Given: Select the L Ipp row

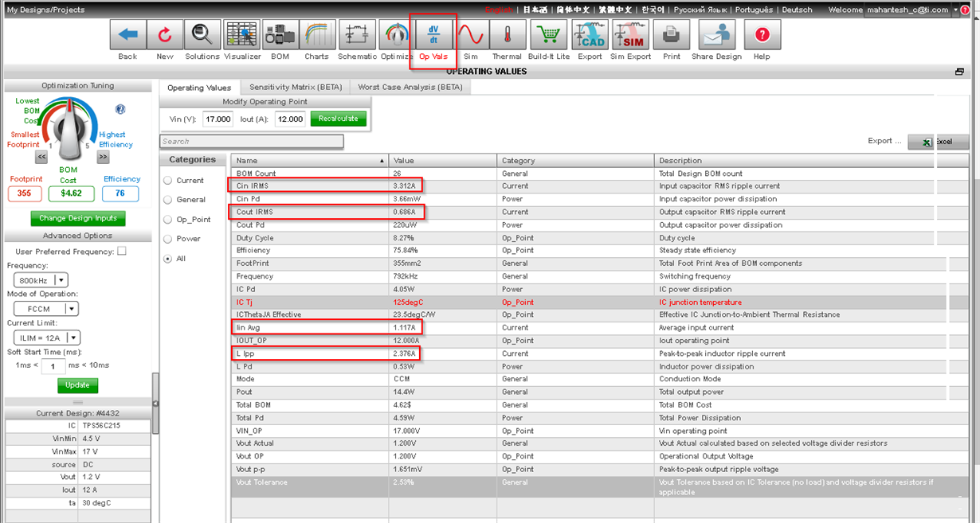Looking at the screenshot, I should click(x=600, y=353).
